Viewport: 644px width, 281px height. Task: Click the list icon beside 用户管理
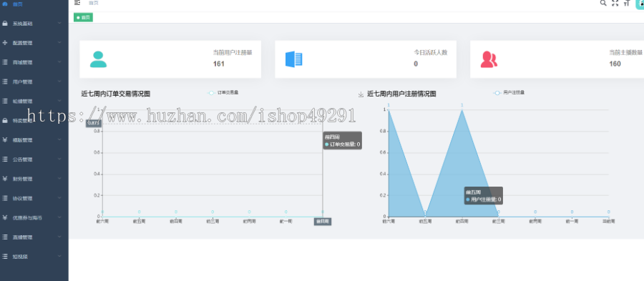(5, 82)
